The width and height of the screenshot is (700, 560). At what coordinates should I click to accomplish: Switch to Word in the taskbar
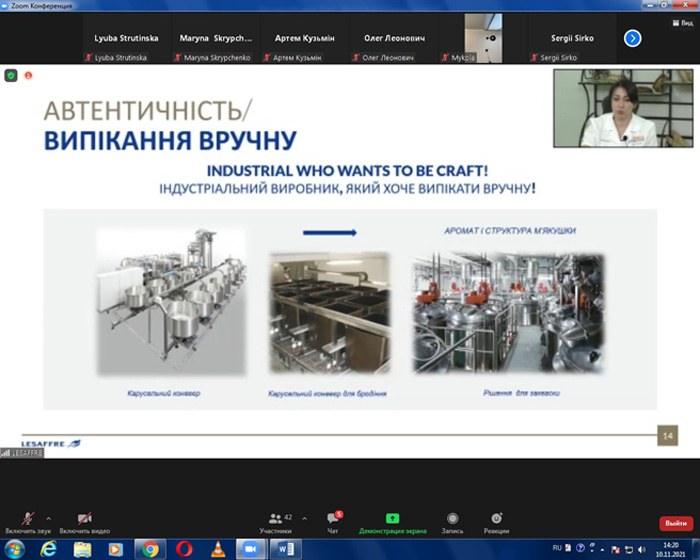[286, 549]
